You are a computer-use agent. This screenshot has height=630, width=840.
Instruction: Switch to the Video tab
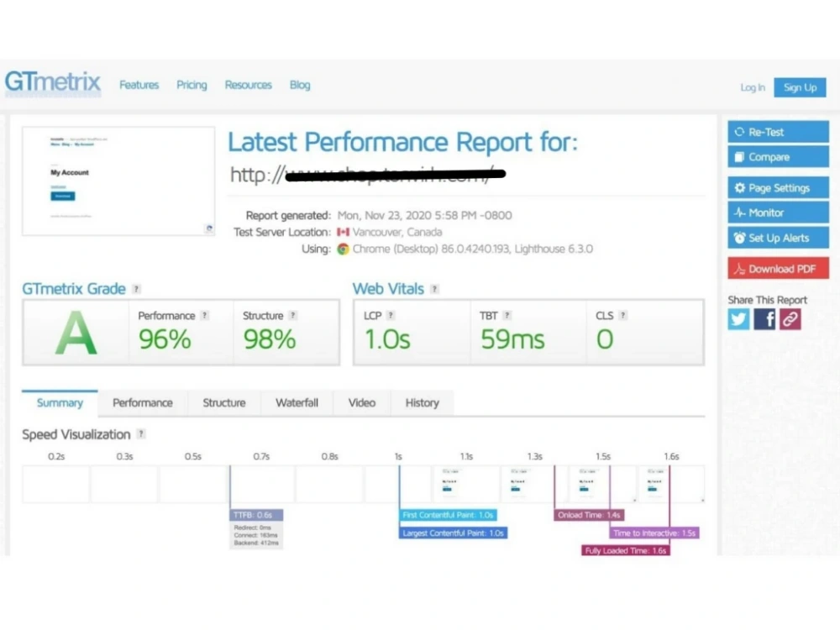tap(362, 403)
